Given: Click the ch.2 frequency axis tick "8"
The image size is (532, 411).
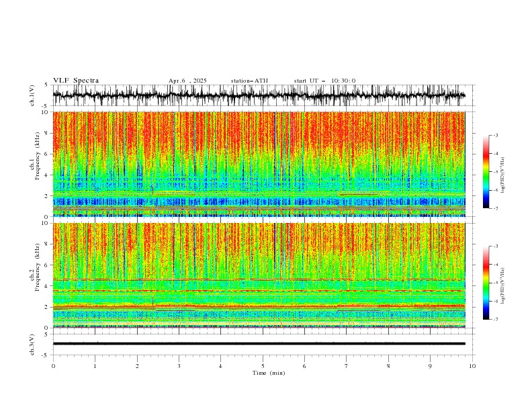Looking at the screenshot, I should pos(47,244).
